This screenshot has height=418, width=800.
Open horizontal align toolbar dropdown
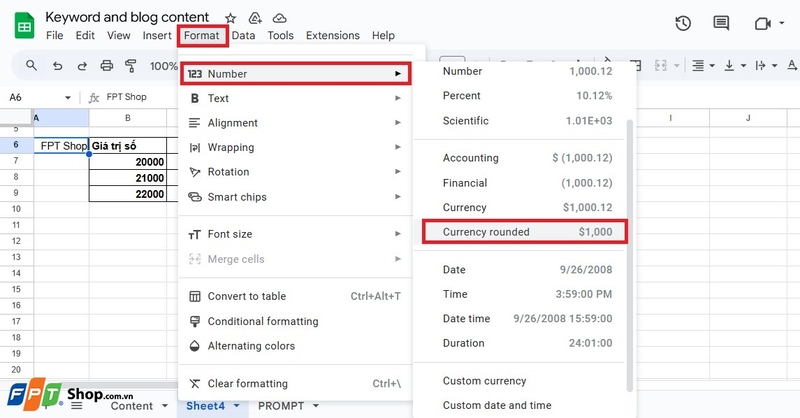(703, 65)
